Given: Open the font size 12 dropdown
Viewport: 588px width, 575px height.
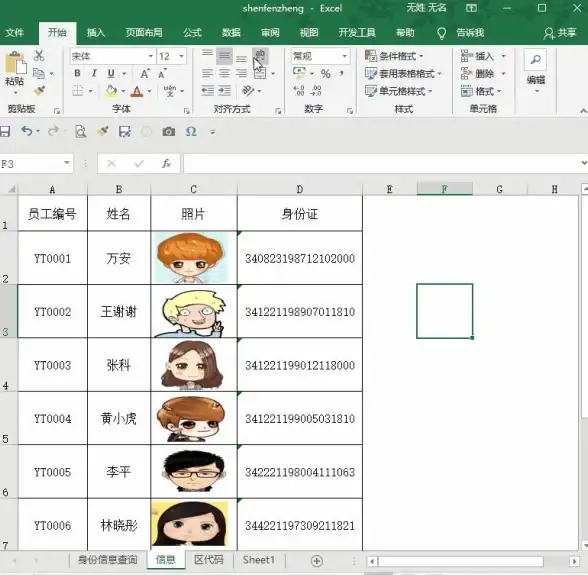Looking at the screenshot, I should tap(182, 56).
